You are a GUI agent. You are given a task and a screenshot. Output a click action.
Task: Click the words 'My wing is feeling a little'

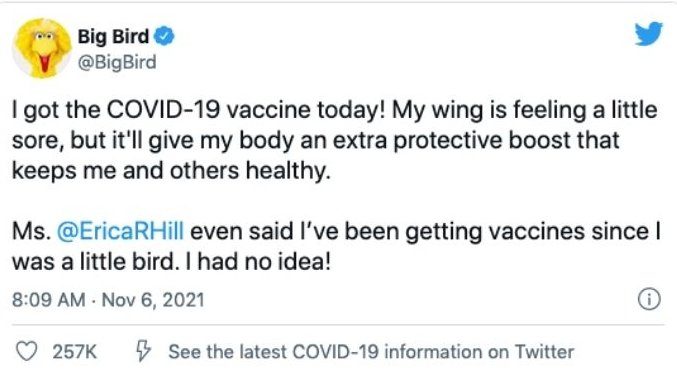point(525,110)
